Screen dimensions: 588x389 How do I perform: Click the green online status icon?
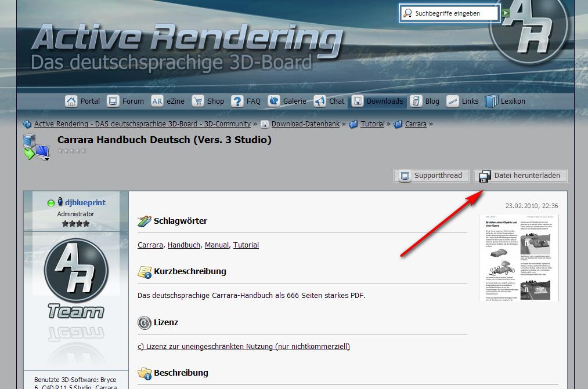coord(51,203)
